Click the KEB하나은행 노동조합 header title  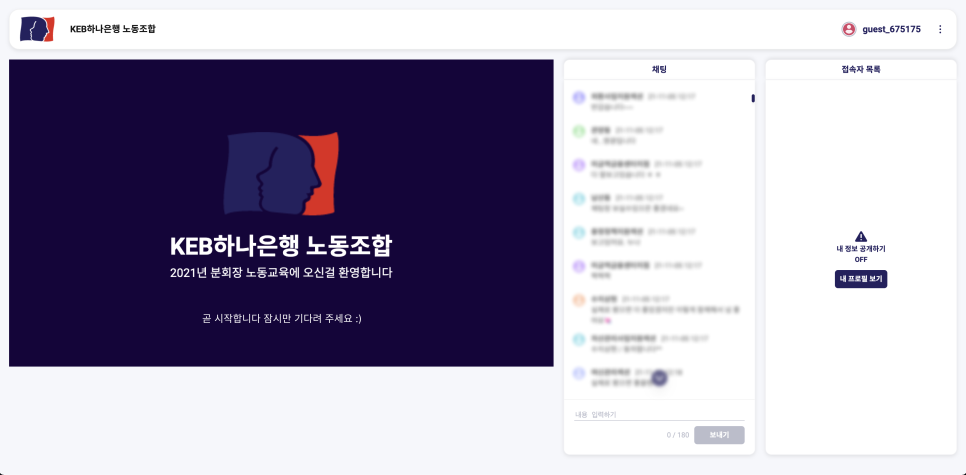[113, 29]
